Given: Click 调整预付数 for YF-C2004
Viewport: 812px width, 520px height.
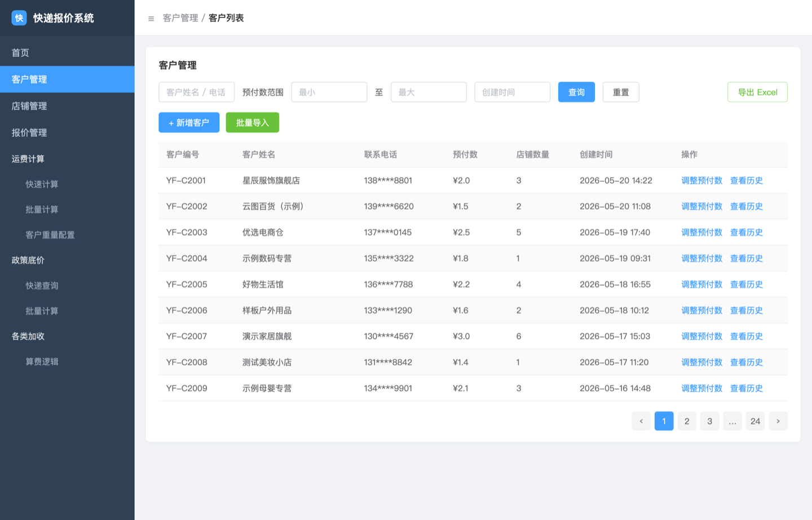Looking at the screenshot, I should pyautogui.click(x=702, y=258).
